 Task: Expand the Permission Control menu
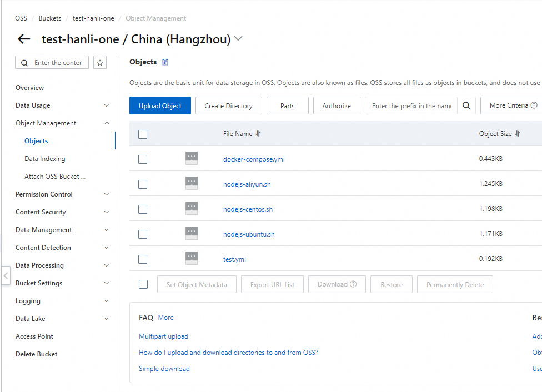(x=107, y=194)
